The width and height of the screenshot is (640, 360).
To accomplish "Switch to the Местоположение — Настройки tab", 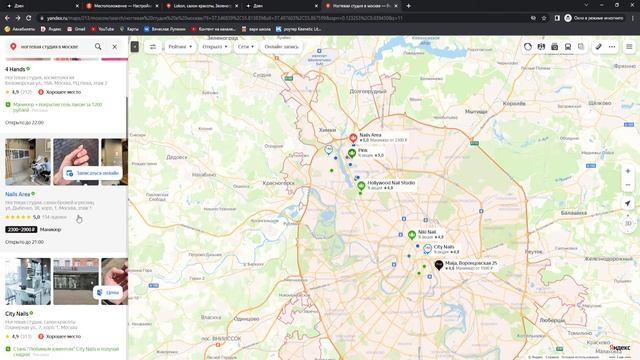I will (122, 6).
